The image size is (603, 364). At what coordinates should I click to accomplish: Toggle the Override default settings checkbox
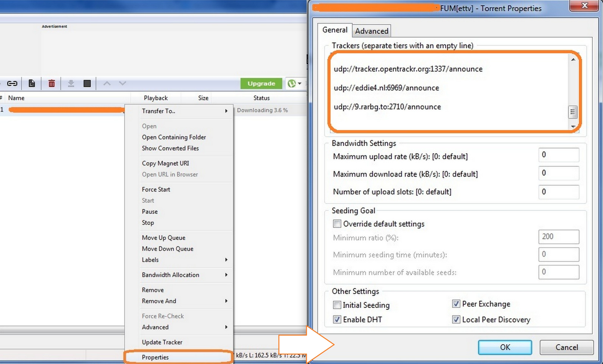337,224
